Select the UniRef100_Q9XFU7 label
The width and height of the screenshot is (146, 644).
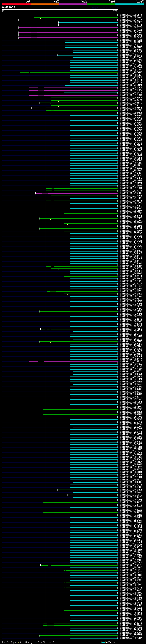131,193
